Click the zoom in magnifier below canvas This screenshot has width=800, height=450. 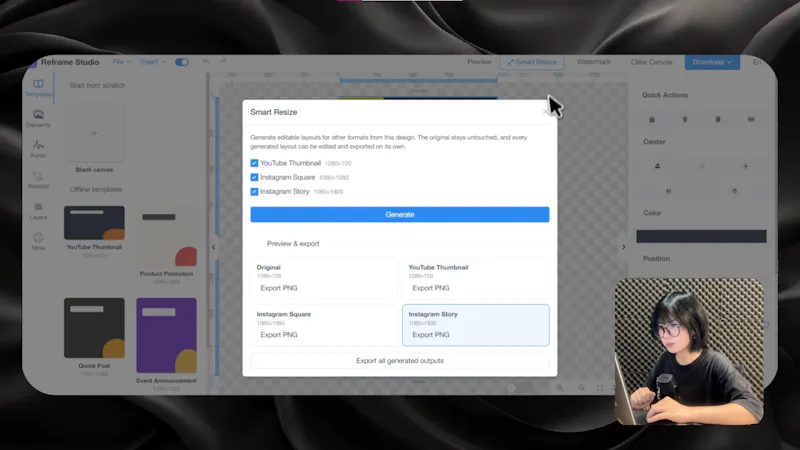tap(560, 388)
